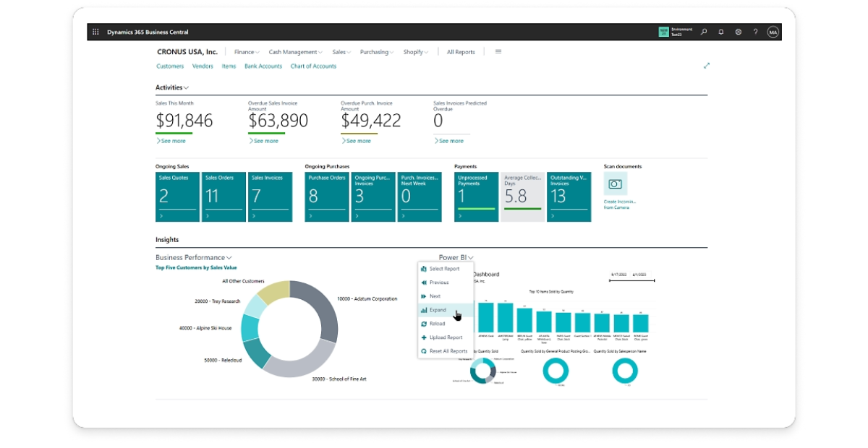Screen dimensions: 868x448
Task: Choose Reset All Reports
Action: click(446, 351)
